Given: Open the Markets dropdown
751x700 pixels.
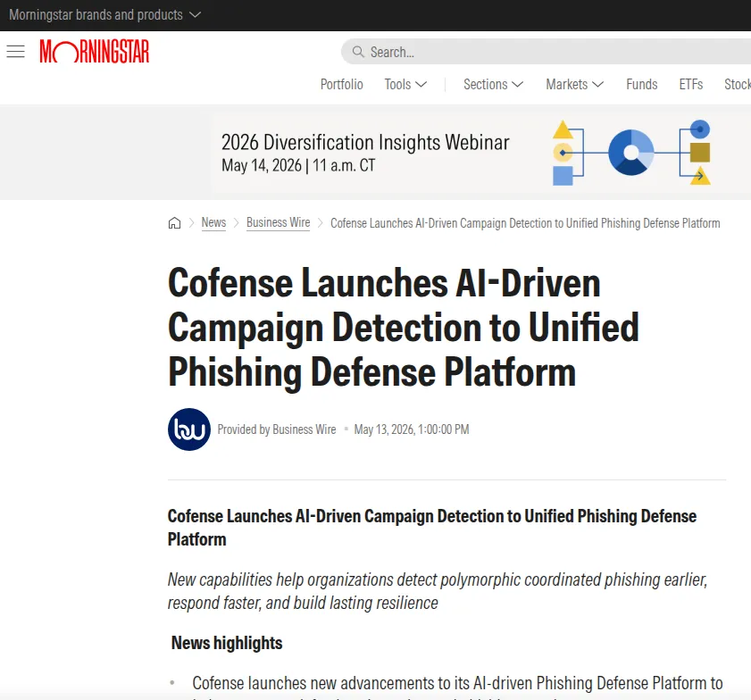Looking at the screenshot, I should coord(575,84).
